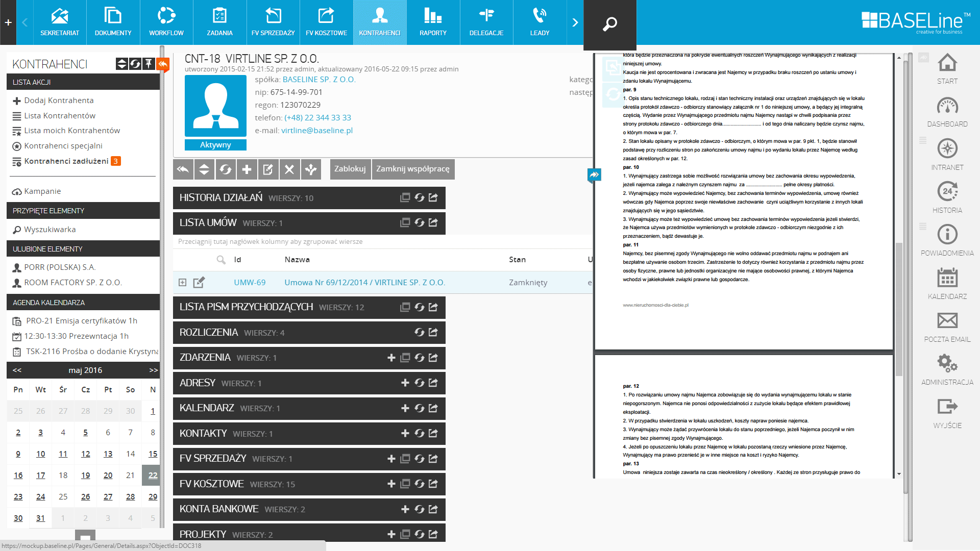The image size is (980, 551).
Task: Refresh the Kontakty section
Action: tap(420, 434)
